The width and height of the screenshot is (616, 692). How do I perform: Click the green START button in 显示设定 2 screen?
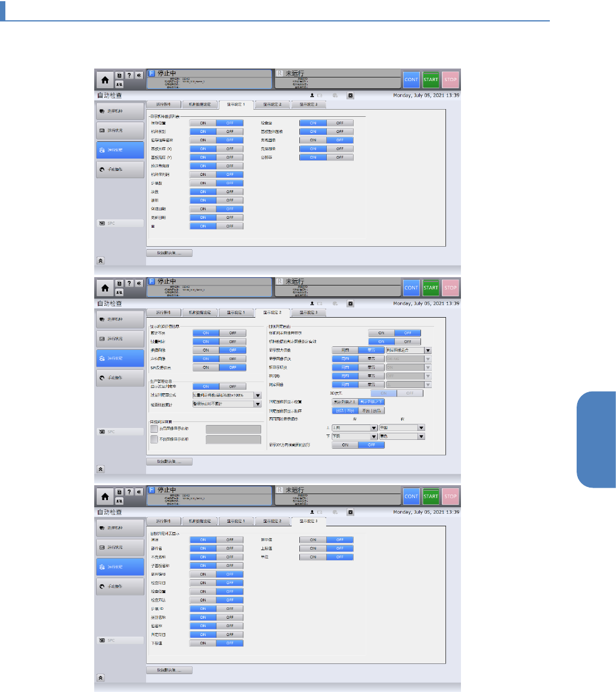click(431, 288)
